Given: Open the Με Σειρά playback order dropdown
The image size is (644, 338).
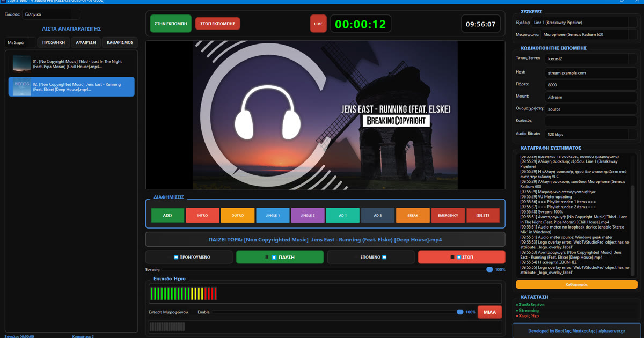Looking at the screenshot, I should (20, 42).
